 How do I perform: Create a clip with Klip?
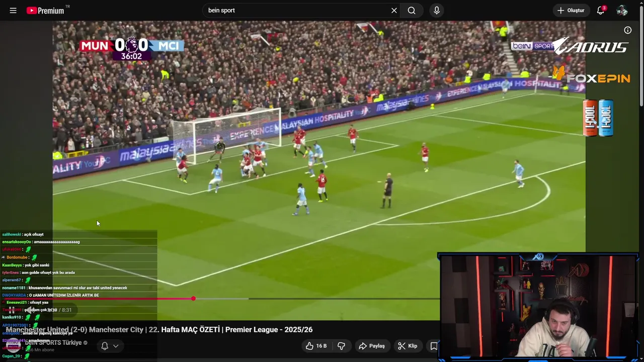pos(407,346)
